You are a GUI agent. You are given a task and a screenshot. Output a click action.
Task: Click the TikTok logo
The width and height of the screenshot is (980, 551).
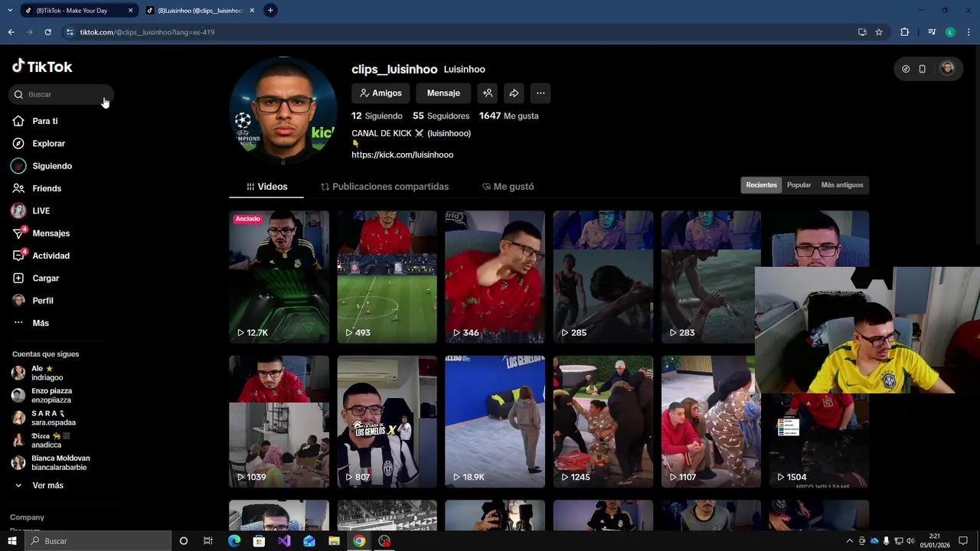[x=42, y=67]
